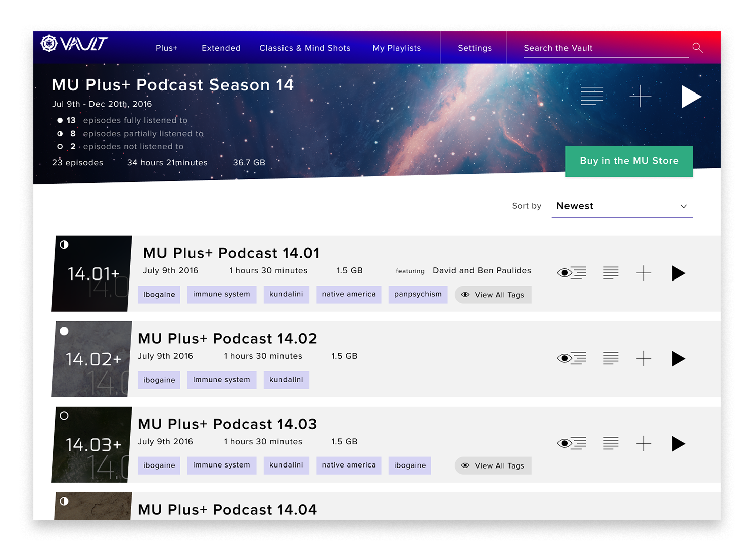This screenshot has height=560, width=754.
Task: Toggle listened status circle on 14.03 thumbnail
Action: pyautogui.click(x=64, y=416)
